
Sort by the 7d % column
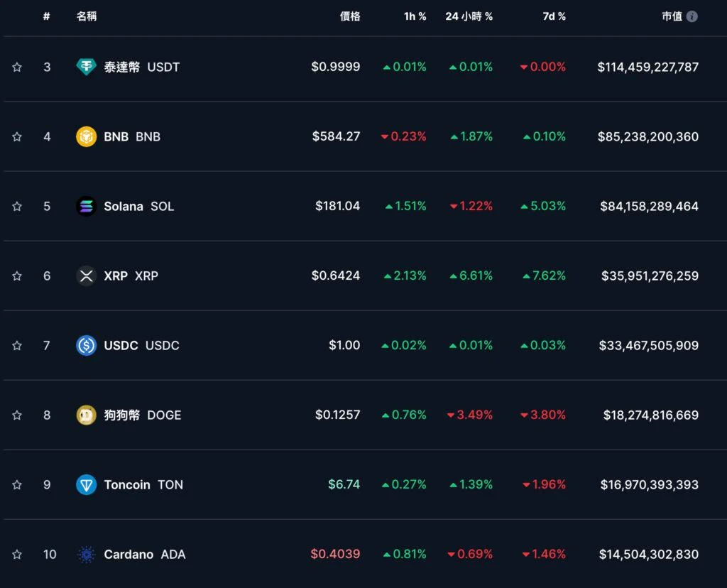point(554,16)
